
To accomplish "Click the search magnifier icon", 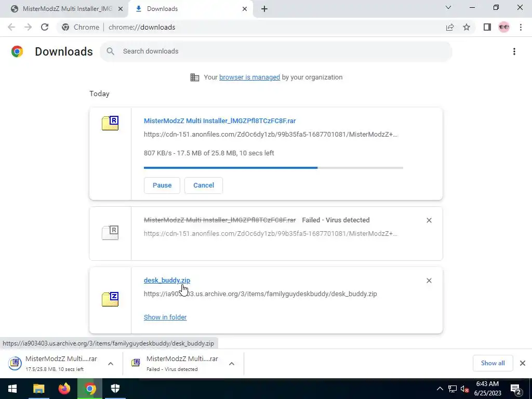I will pos(110,51).
